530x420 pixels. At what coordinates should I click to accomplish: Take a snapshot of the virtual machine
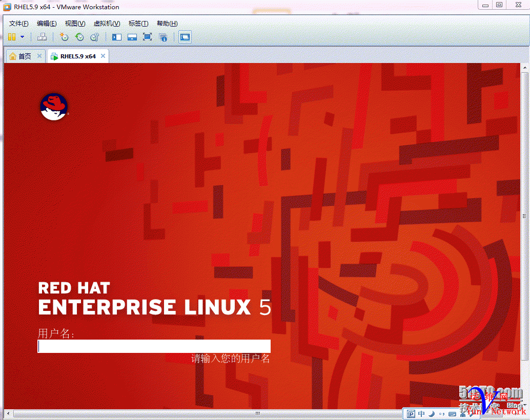point(64,37)
